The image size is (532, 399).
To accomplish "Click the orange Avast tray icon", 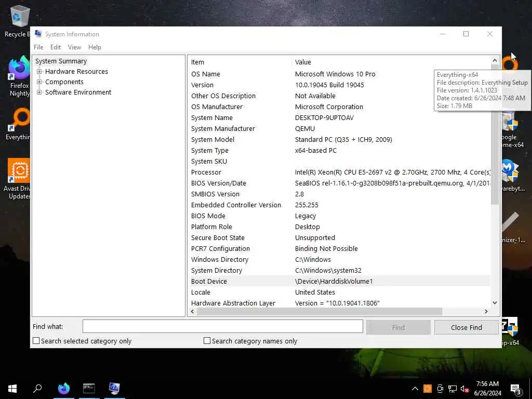I will (x=428, y=389).
